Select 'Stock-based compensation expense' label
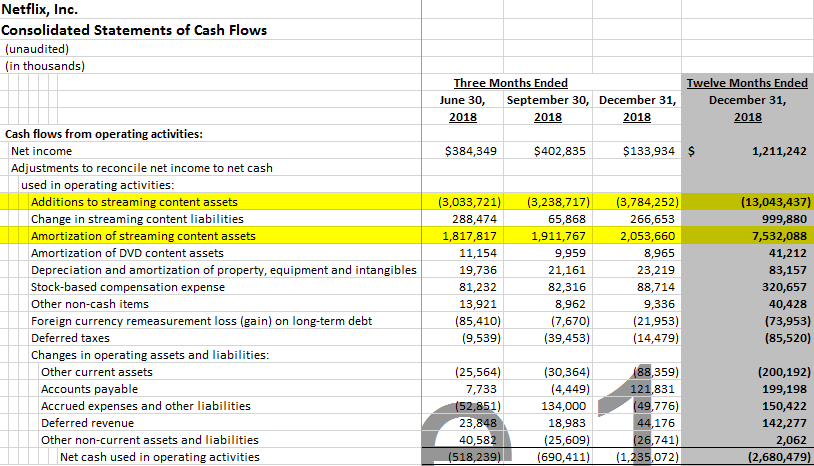814x466 pixels. click(x=128, y=287)
